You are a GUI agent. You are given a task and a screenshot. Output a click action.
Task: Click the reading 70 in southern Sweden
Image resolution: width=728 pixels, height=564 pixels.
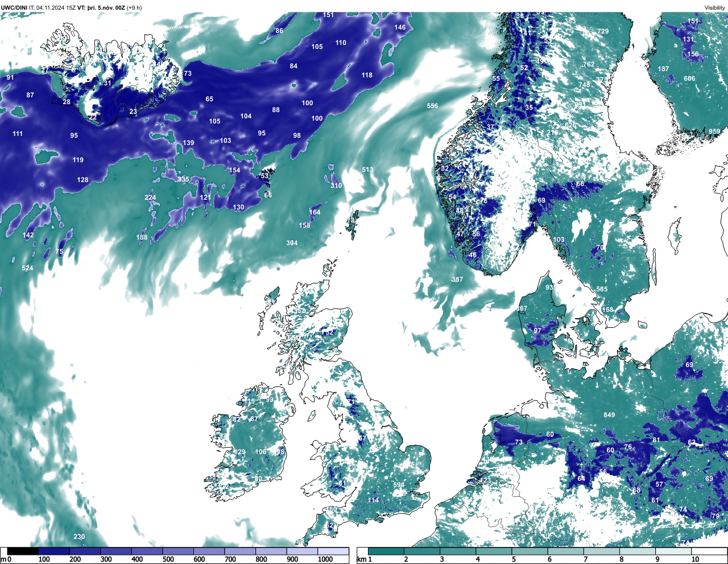(x=600, y=248)
